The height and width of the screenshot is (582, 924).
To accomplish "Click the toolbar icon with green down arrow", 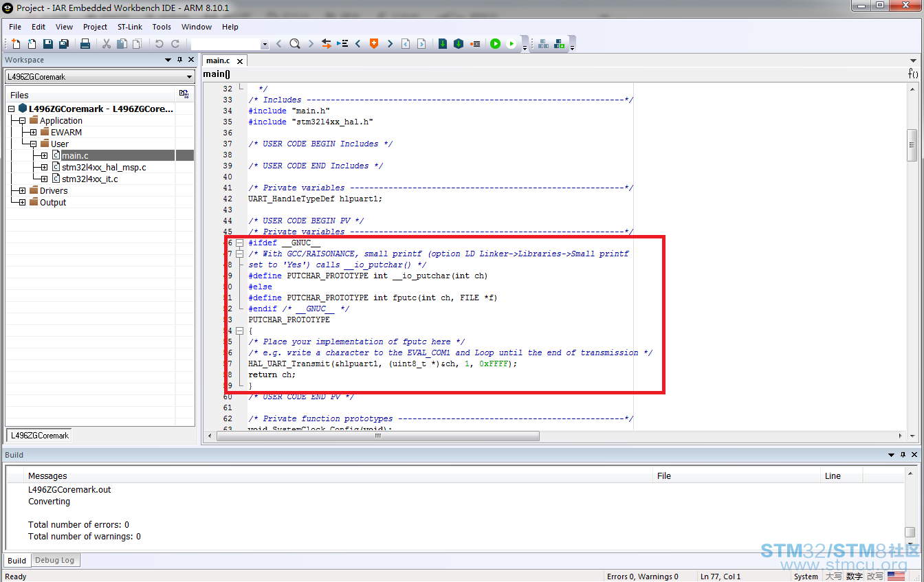I will pyautogui.click(x=559, y=44).
